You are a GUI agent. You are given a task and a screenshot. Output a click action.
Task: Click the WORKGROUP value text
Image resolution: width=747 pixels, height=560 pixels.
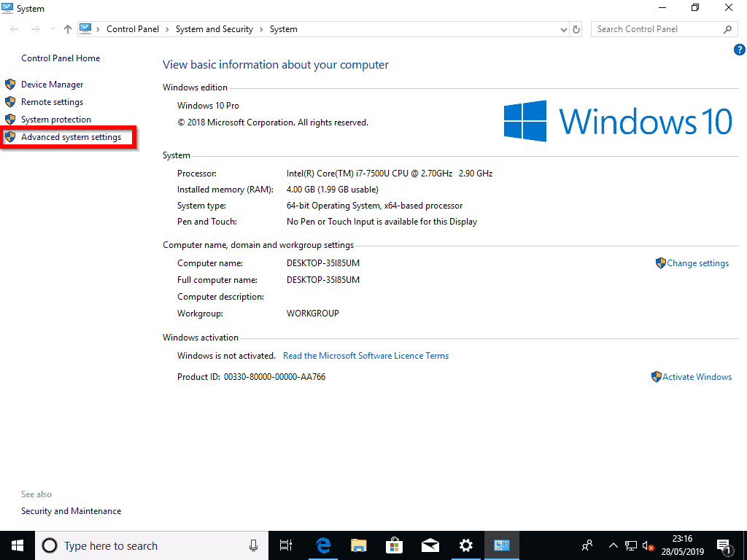(x=312, y=314)
